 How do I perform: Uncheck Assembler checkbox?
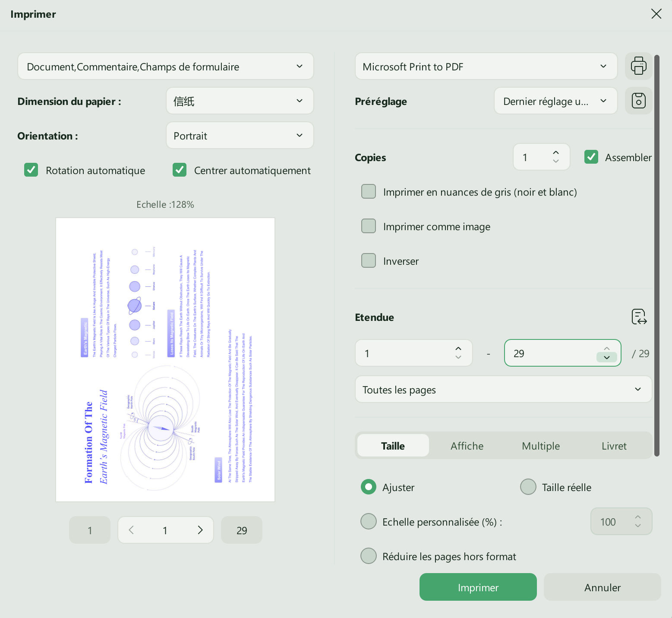(x=591, y=157)
